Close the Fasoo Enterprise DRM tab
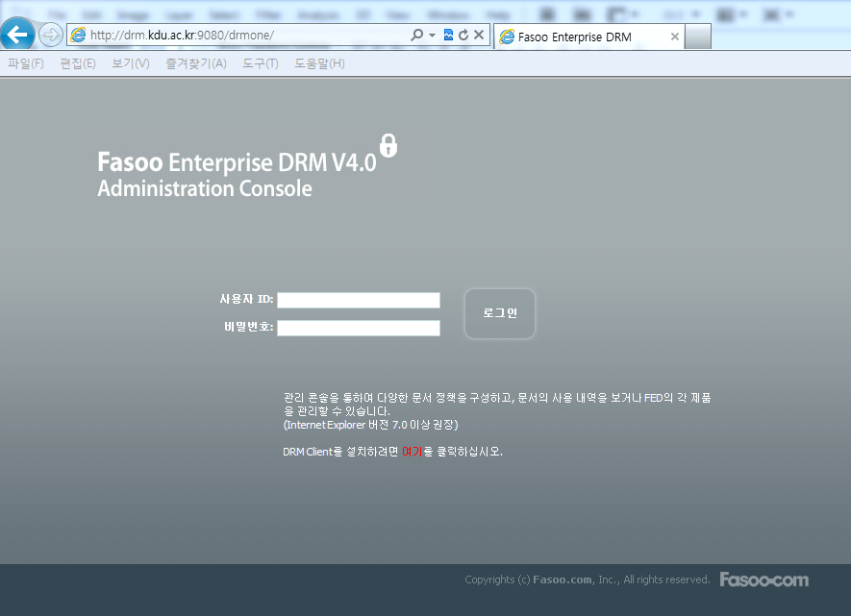 pyautogui.click(x=675, y=37)
